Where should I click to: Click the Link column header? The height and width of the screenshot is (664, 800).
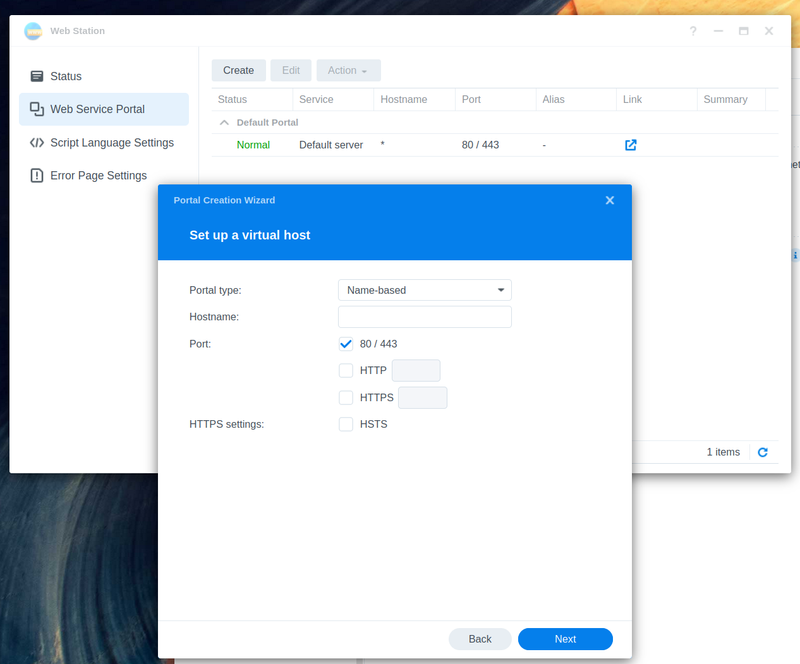pos(657,100)
